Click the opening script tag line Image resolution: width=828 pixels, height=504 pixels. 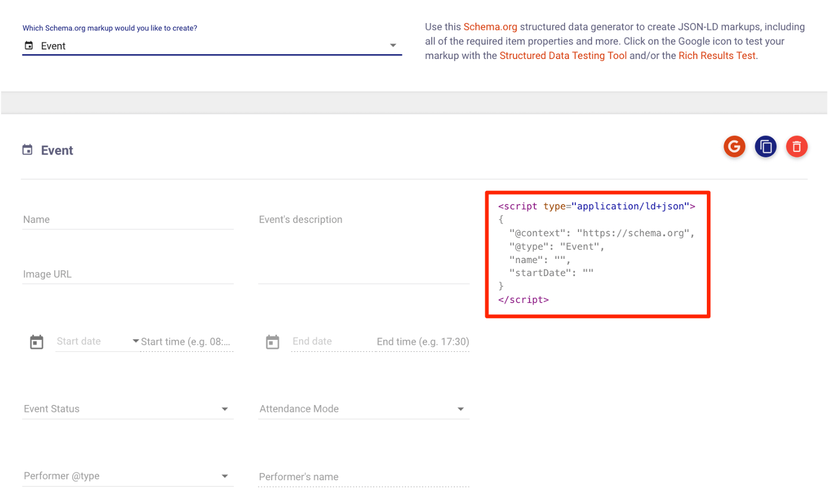click(597, 206)
